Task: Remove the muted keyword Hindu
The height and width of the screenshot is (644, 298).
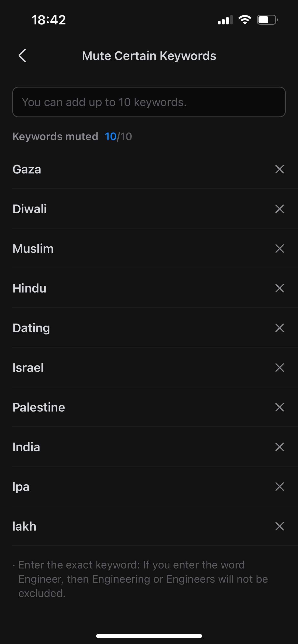Action: 279,288
